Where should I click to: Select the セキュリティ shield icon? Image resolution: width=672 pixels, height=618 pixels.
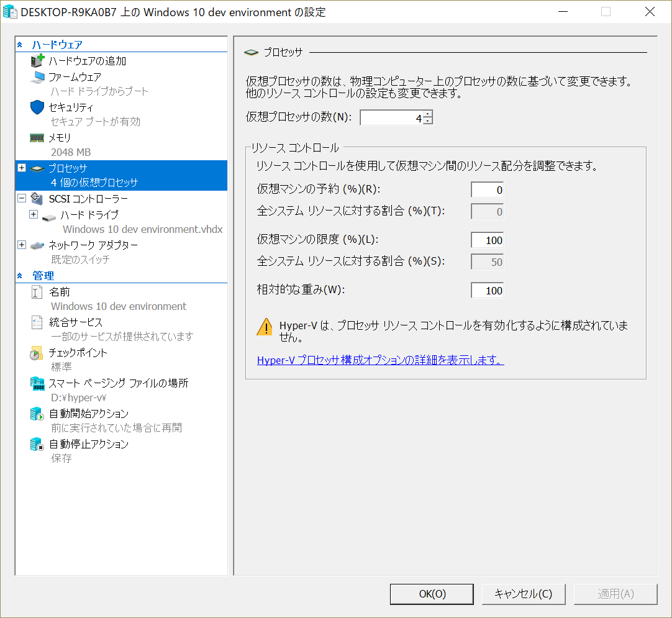coord(37,107)
